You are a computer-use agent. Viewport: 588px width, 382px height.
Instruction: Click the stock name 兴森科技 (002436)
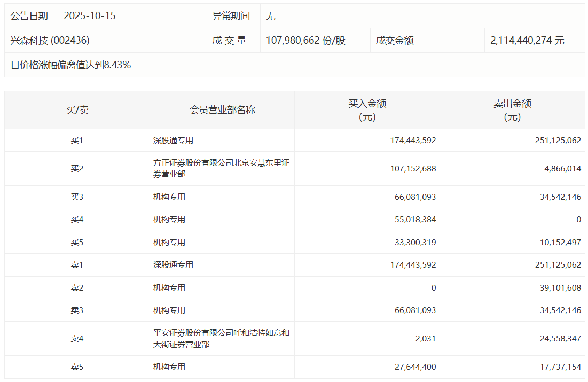tap(50, 41)
